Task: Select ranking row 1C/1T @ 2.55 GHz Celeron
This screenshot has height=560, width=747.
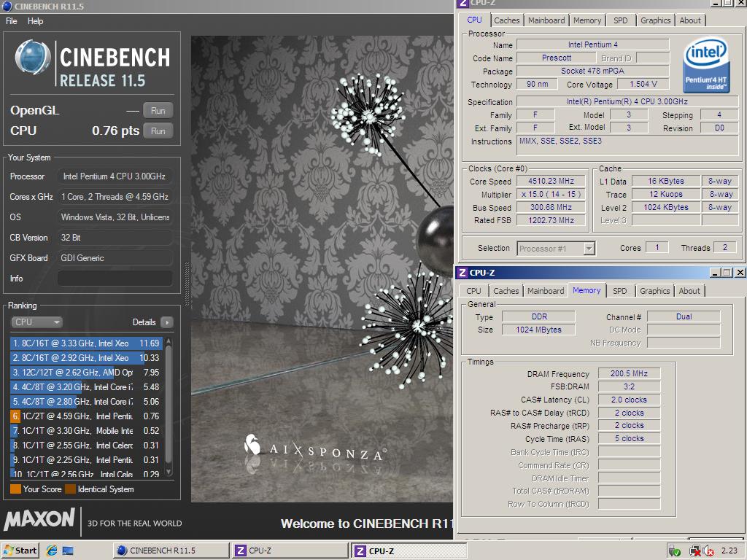Action: tap(86, 446)
